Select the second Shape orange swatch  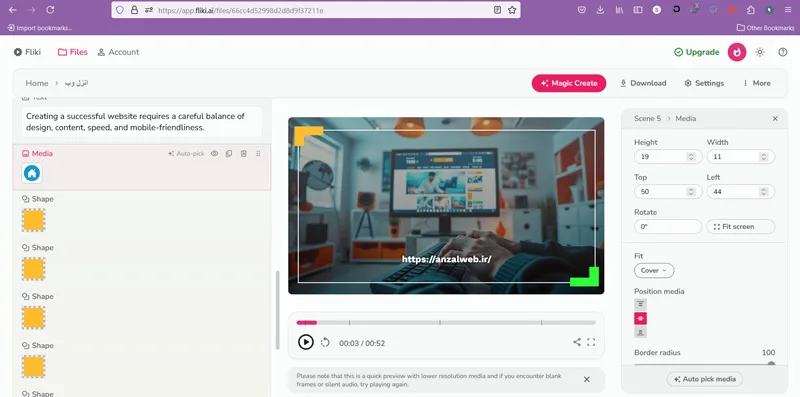point(34,269)
